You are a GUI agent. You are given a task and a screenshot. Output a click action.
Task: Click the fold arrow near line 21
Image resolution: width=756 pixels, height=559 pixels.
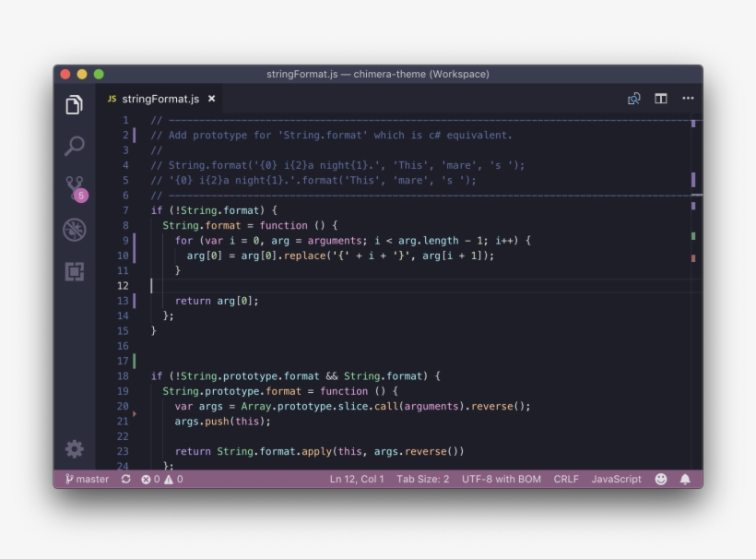[x=135, y=414]
